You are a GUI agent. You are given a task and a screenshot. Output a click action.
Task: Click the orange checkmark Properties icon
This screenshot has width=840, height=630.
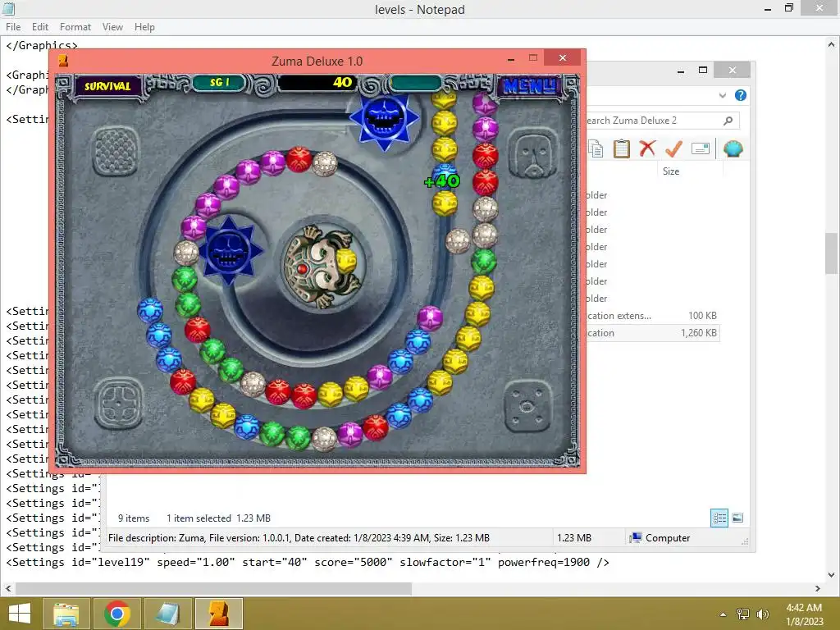click(673, 148)
